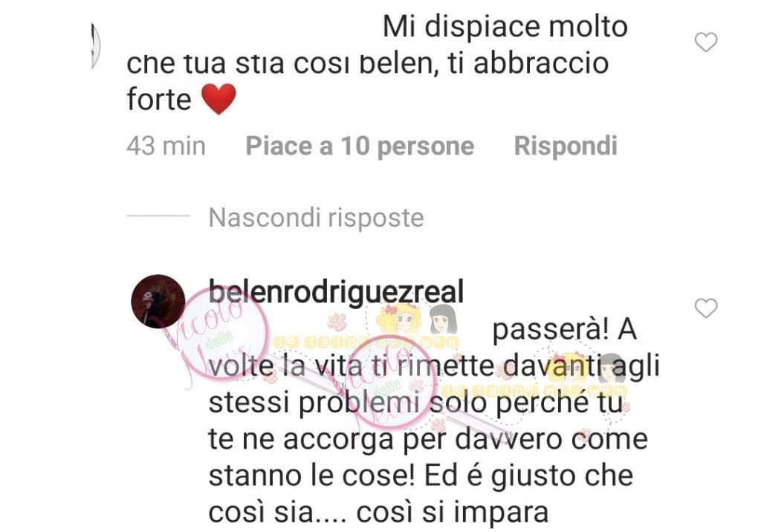Like belenrodriguezreal's reply with heart icon
The width and height of the screenshot is (761, 532).
tap(706, 308)
